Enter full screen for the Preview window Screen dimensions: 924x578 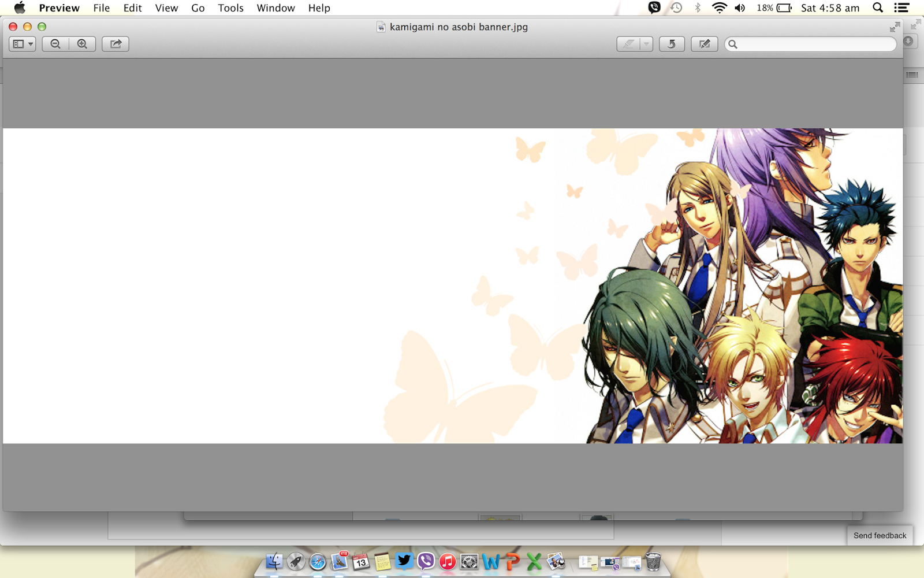click(895, 27)
